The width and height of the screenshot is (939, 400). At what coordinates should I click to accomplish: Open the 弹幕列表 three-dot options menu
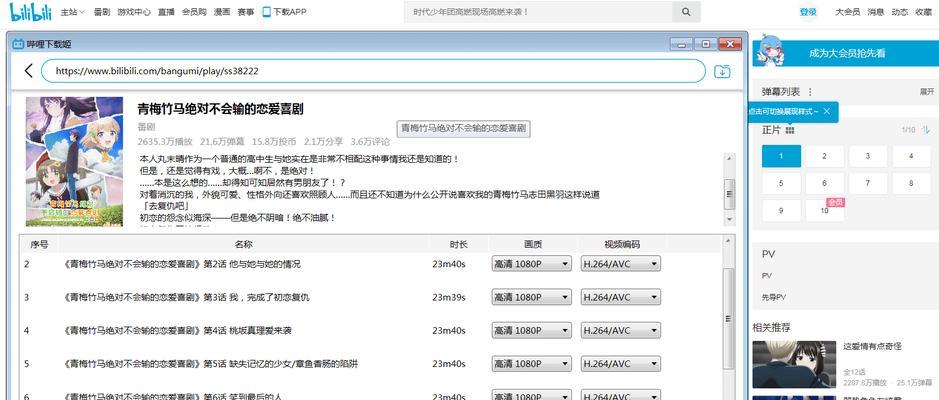[810, 92]
